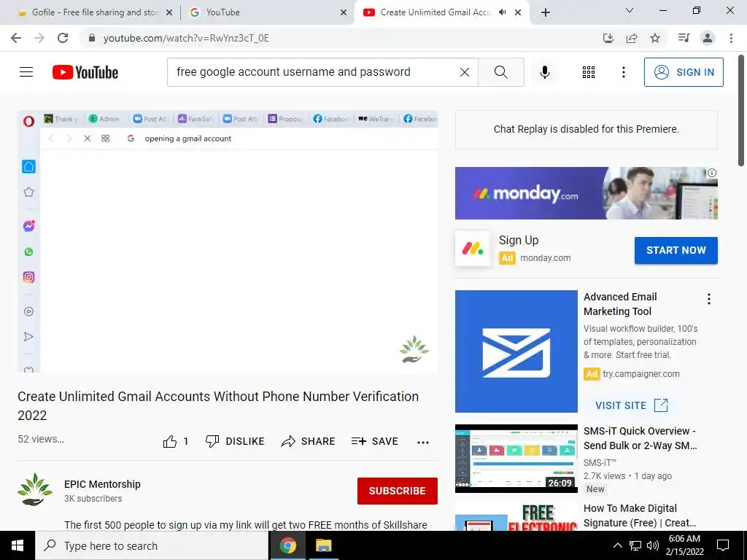
Task: Open the volume control in tray
Action: 653,545
